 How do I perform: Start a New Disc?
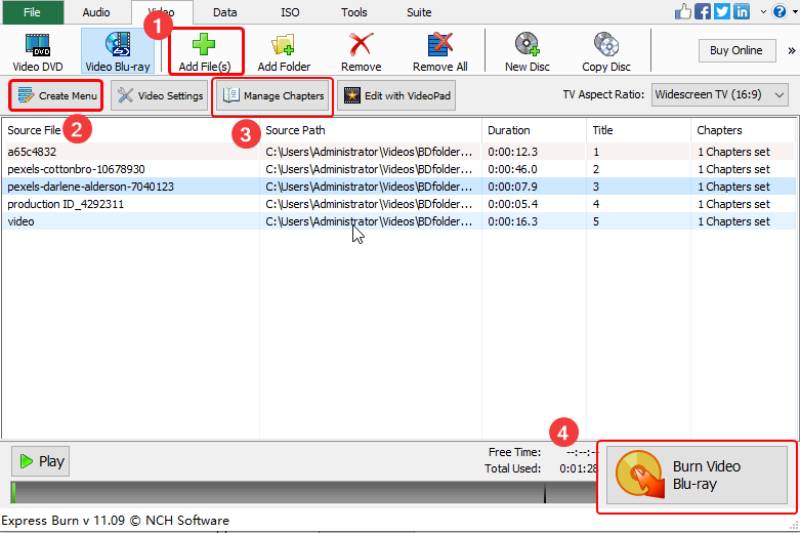[x=527, y=52]
